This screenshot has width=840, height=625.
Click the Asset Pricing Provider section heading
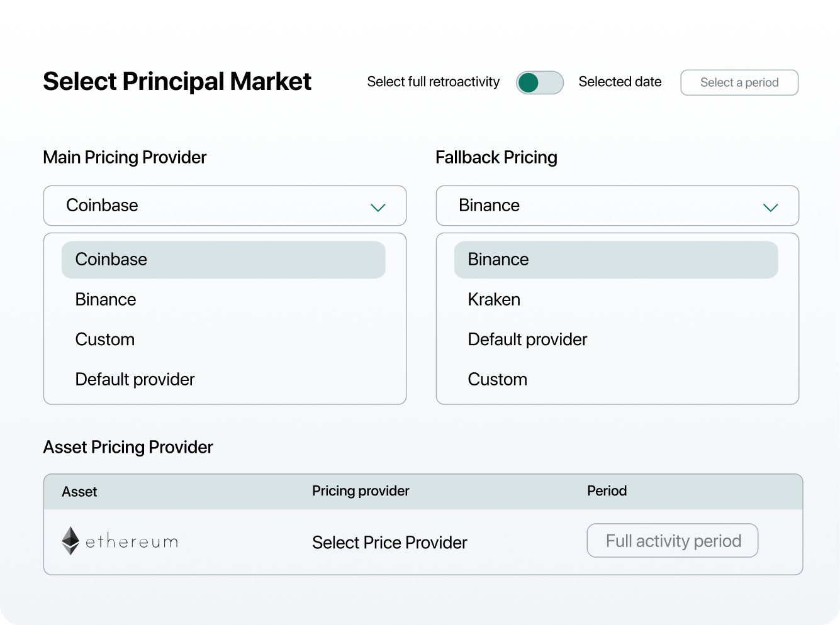coord(128,447)
